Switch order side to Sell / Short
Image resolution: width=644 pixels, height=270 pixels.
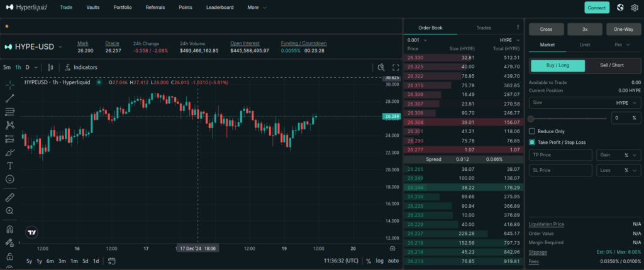(613, 66)
